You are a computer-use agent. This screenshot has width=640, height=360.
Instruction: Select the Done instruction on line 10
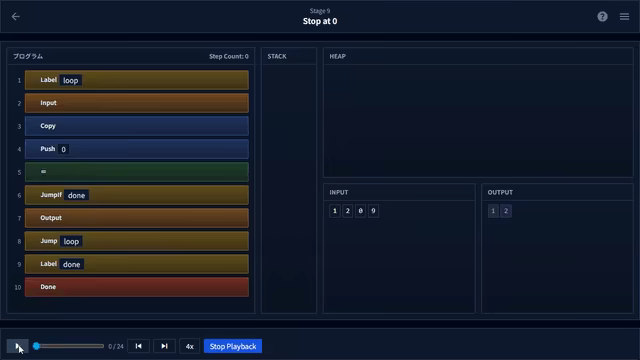pos(136,287)
